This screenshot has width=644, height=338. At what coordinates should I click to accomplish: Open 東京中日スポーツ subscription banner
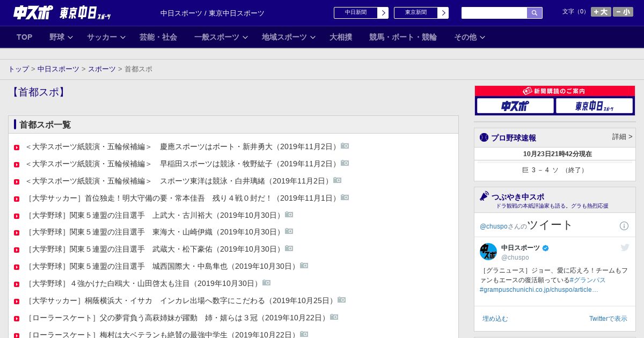(595, 106)
